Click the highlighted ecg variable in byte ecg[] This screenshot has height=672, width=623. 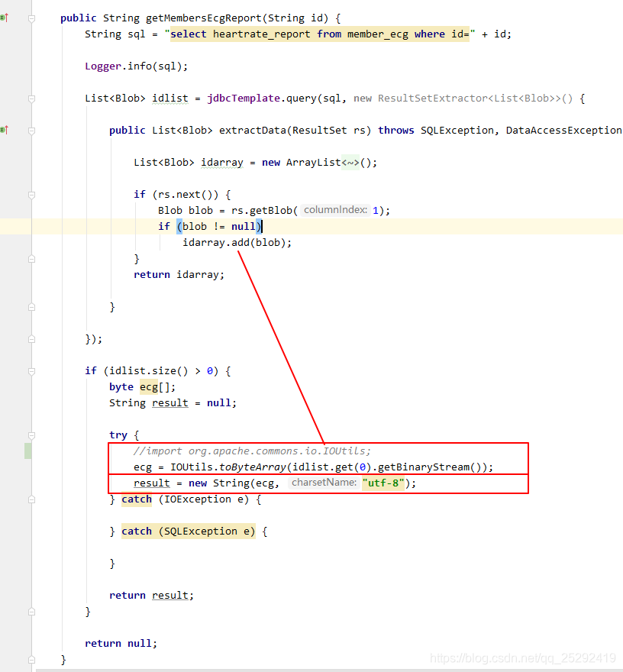click(x=149, y=387)
